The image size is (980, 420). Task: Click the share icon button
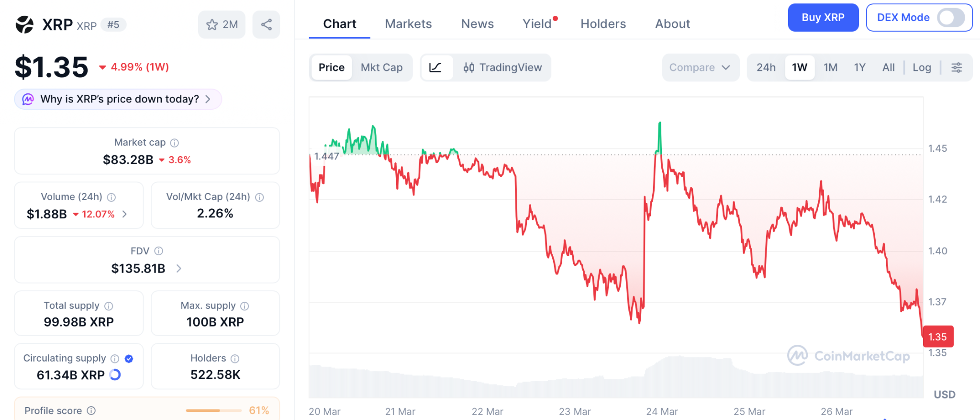(267, 24)
